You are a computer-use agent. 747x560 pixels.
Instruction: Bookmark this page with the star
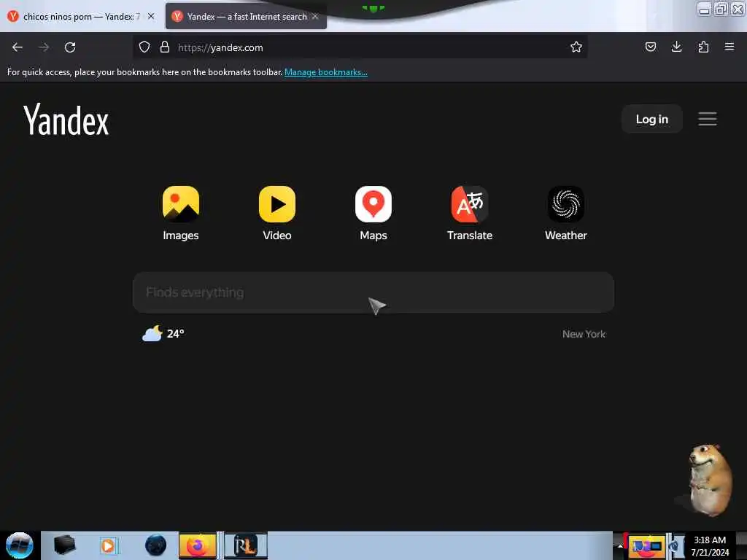click(576, 47)
